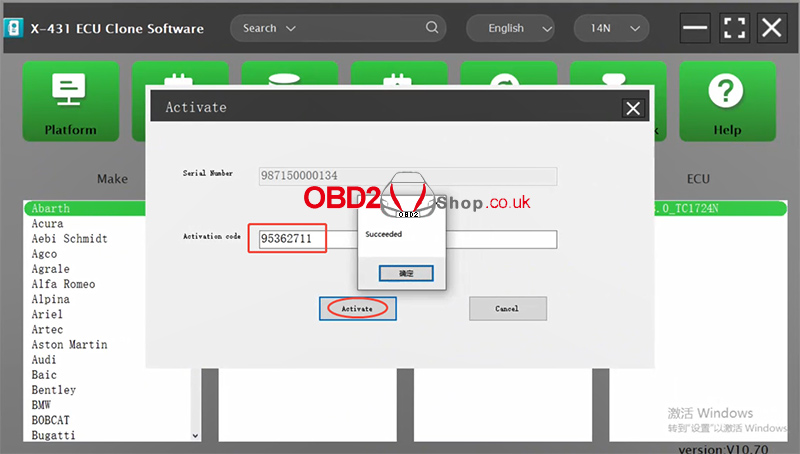The height and width of the screenshot is (454, 800).
Task: Confirm the Succeeded message box
Action: (x=406, y=273)
